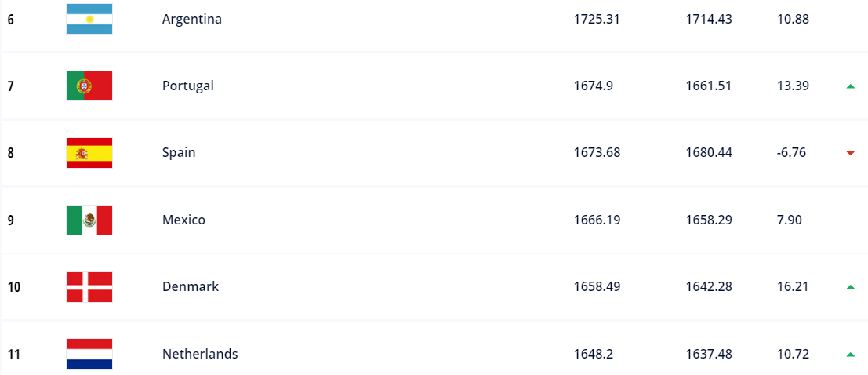Screen dimensions: 868x375
Task: Open the Portugal team link
Action: tap(188, 86)
